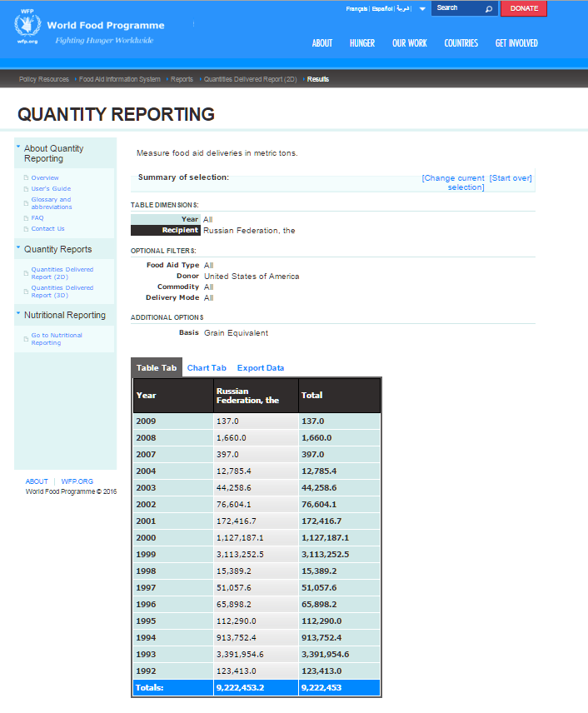Collapse the Quantity Reports section arrow

[18, 247]
